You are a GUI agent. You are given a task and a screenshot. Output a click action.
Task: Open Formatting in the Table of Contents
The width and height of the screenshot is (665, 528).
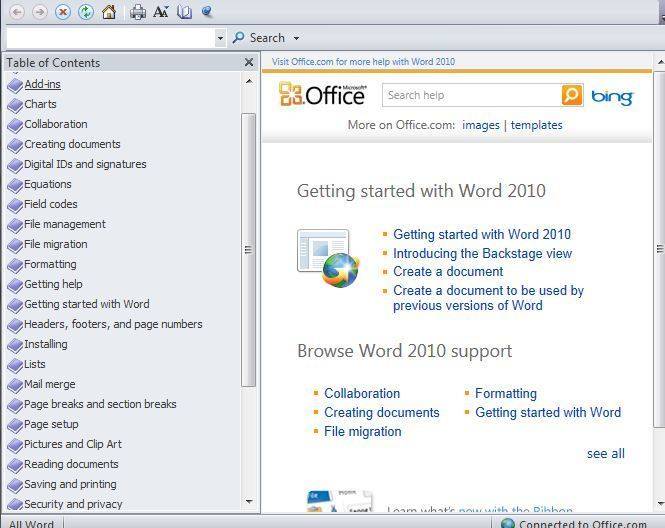50,264
